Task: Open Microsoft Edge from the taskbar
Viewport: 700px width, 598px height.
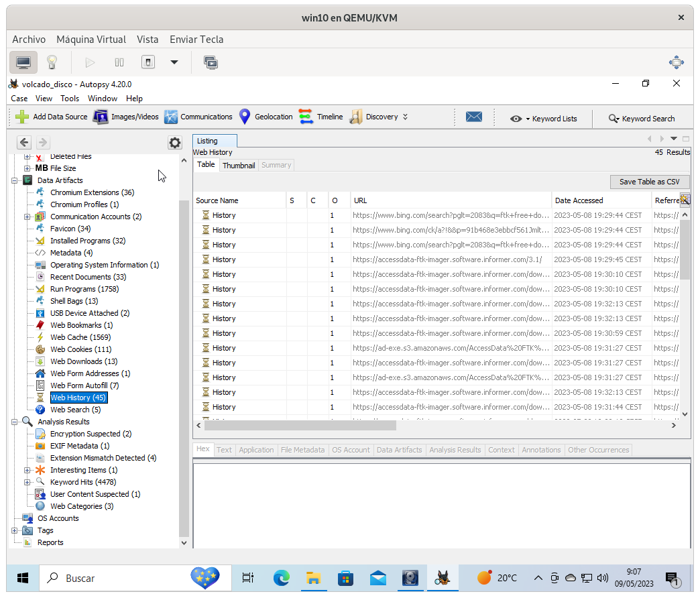Action: click(x=281, y=578)
